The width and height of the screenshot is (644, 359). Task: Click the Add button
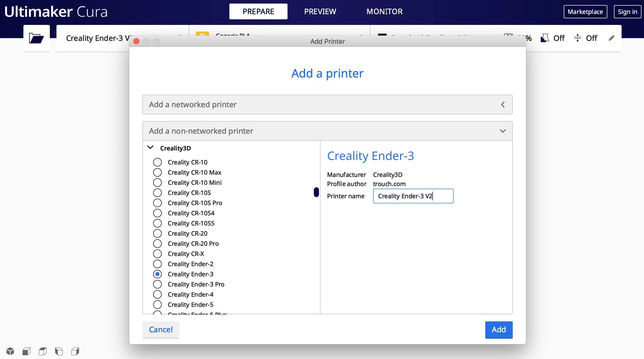[499, 330]
